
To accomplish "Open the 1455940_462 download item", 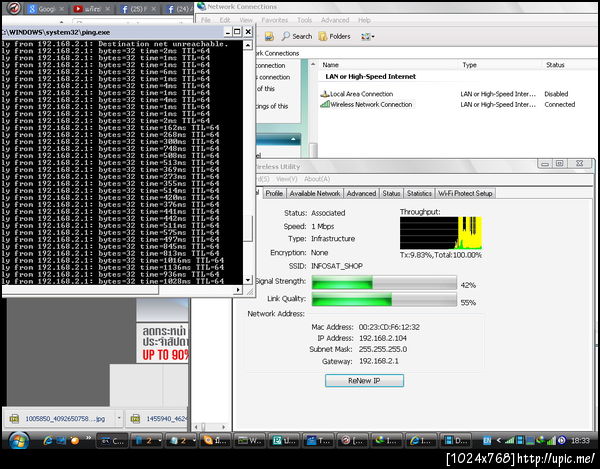I will [159, 419].
